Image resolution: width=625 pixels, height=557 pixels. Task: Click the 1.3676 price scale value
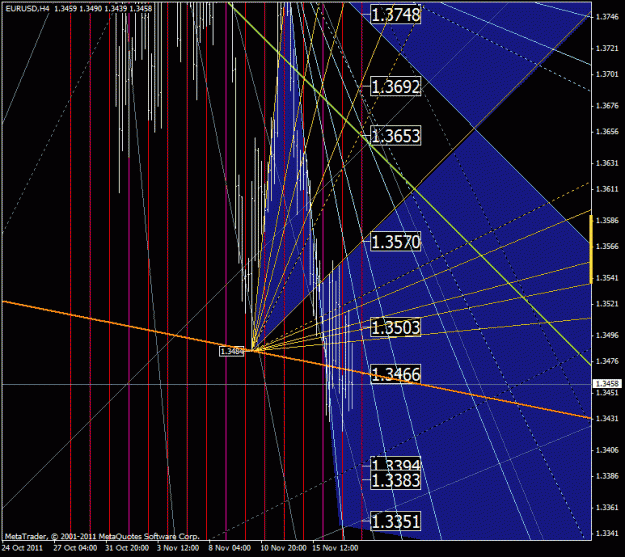point(607,106)
